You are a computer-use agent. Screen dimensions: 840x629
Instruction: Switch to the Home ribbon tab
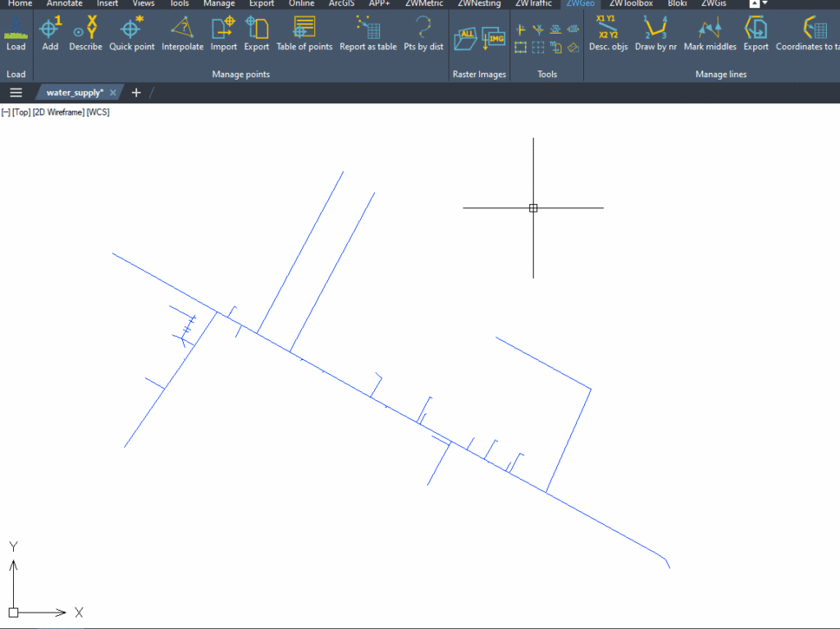(20, 3)
